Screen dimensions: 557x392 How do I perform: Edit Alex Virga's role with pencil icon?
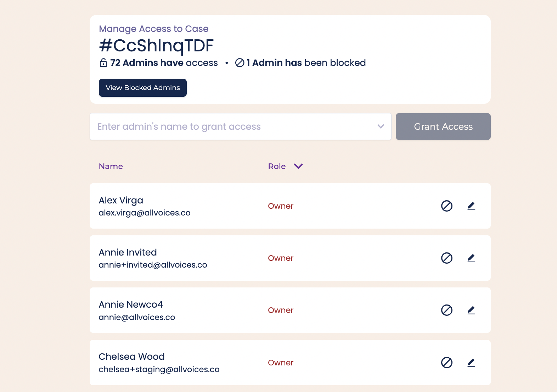tap(471, 206)
